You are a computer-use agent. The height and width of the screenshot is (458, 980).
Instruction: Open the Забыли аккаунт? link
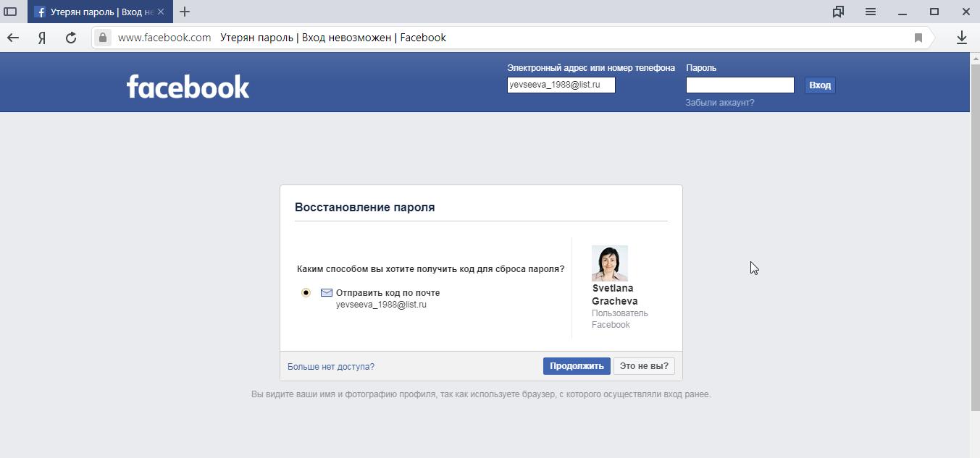click(x=720, y=103)
